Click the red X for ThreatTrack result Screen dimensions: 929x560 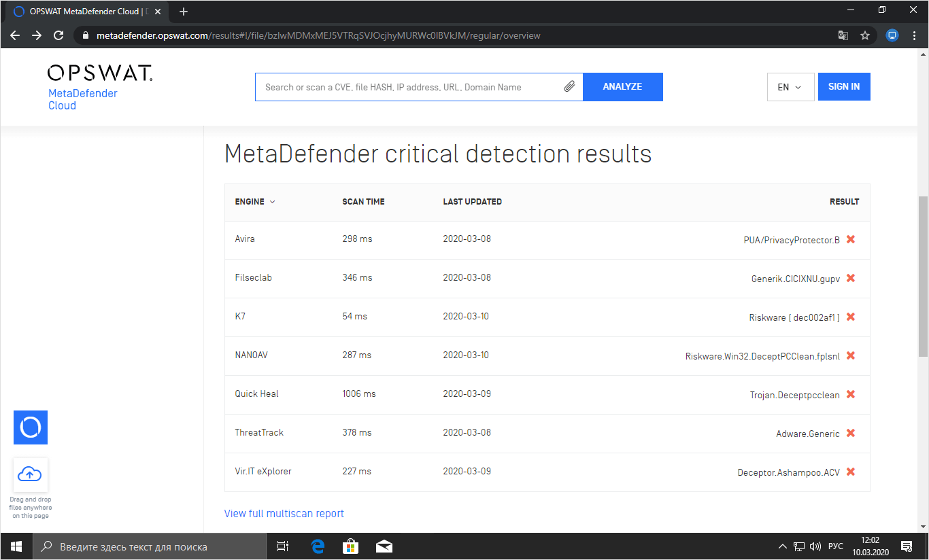851,433
